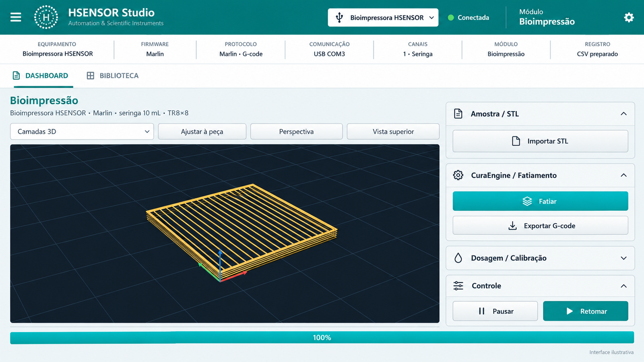This screenshot has height=362, width=644.
Task: Click the Bioimpressora HSENSOR equipamento value
Action: coord(58,54)
